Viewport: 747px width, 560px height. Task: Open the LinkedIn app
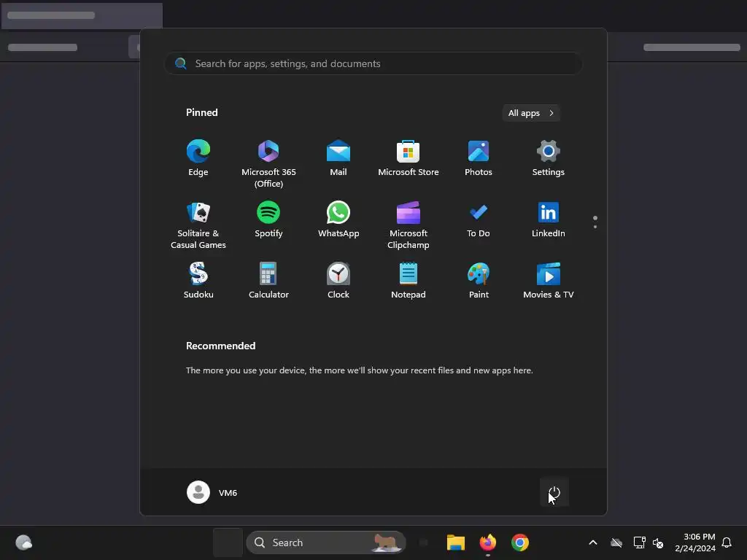coord(549,219)
